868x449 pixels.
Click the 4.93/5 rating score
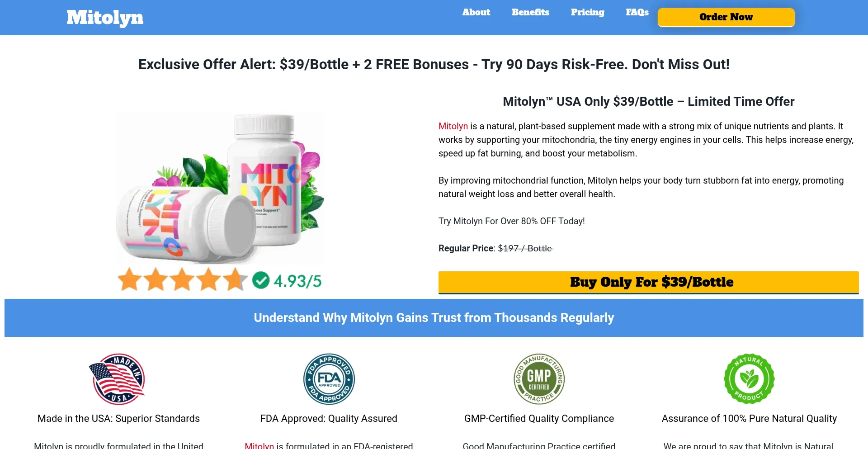point(297,281)
